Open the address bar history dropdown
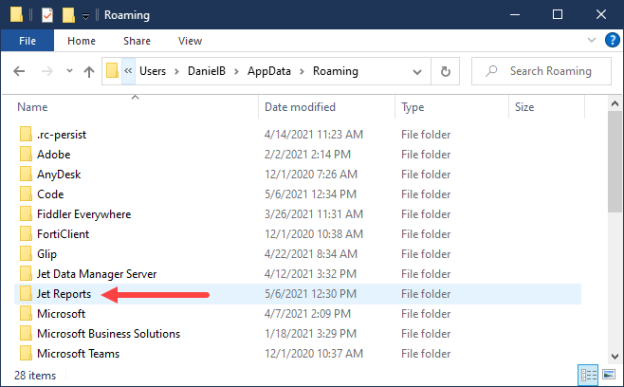 (x=417, y=72)
